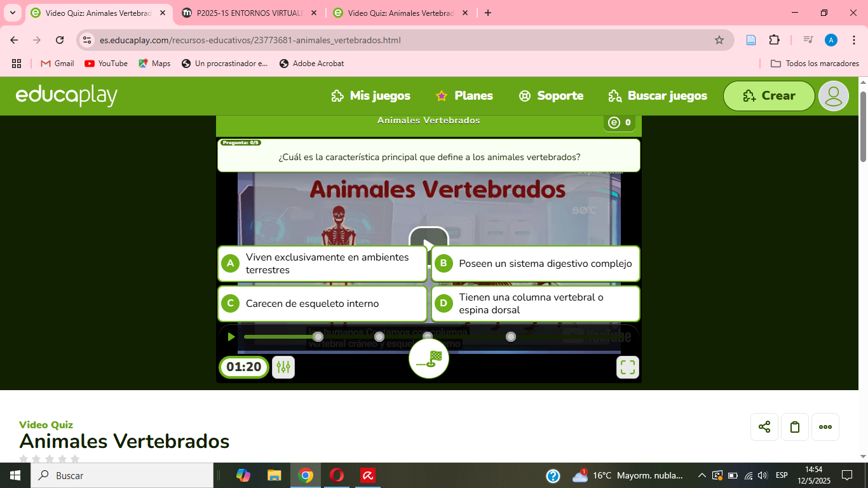This screenshot has width=868, height=488.
Task: Open the Gmail bookmark
Action: [57, 64]
